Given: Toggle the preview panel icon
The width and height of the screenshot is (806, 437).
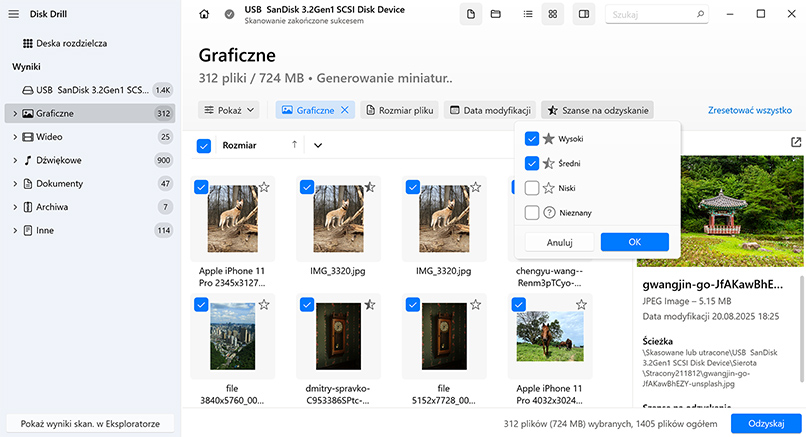Looking at the screenshot, I should tap(584, 14).
